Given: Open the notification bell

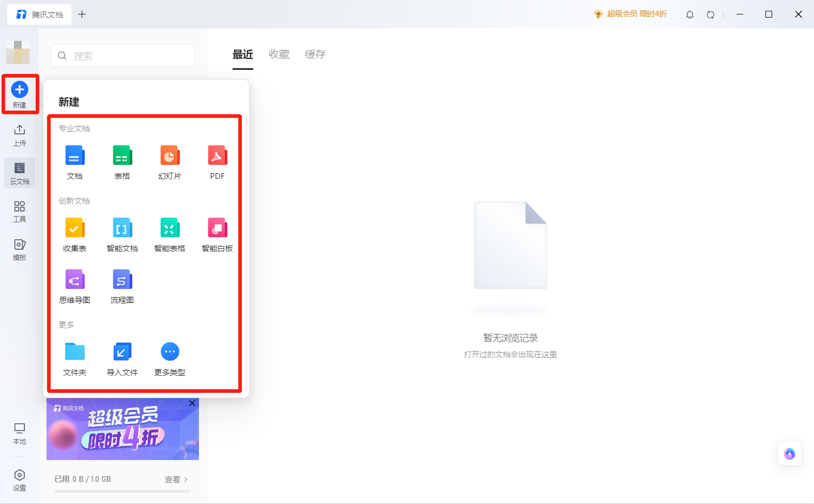Looking at the screenshot, I should point(690,14).
